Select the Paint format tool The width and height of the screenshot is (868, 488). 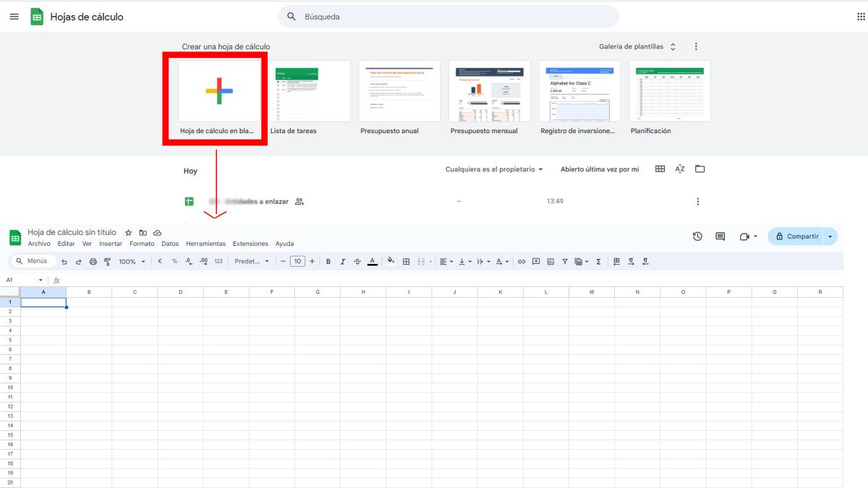pos(106,261)
